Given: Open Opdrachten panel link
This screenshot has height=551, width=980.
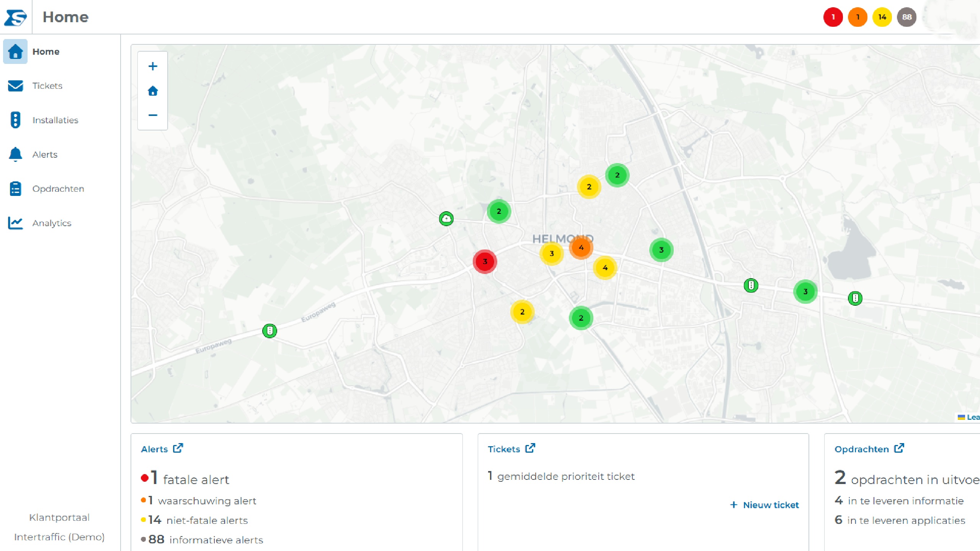Looking at the screenshot, I should click(x=862, y=449).
